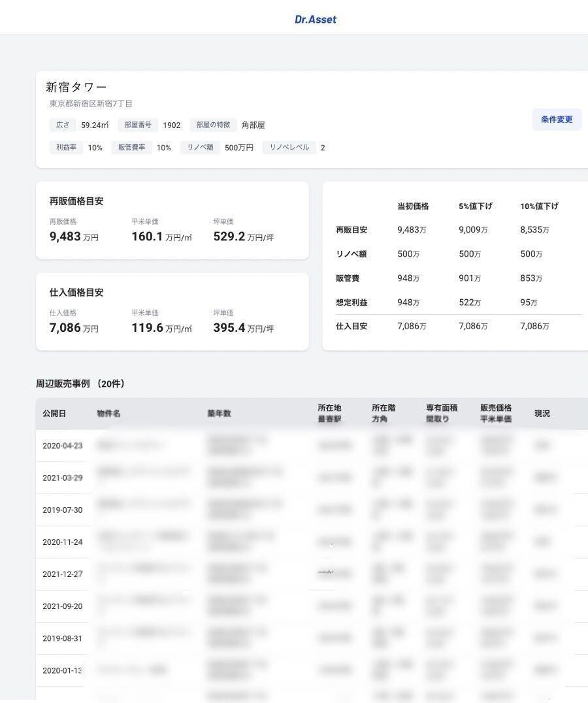Select the 仕入価格目安 summary card
The height and width of the screenshot is (703, 588).
pos(172,311)
